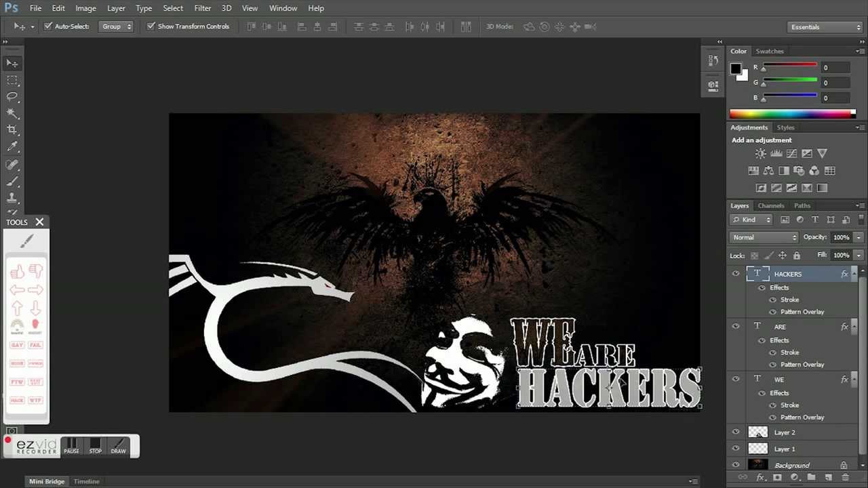Open the layer Kind filter dropdown
The image size is (868, 488).
pyautogui.click(x=751, y=220)
